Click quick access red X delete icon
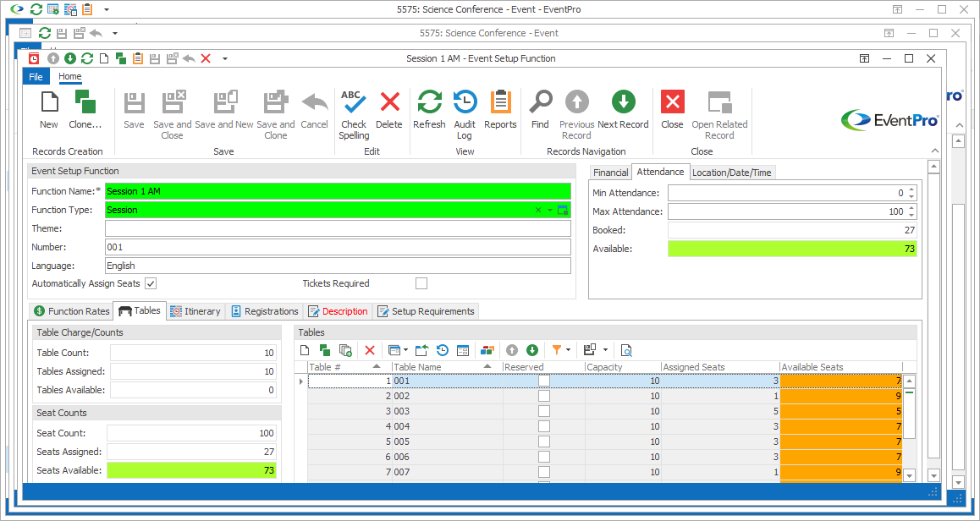Viewport: 980px width, 521px height. pyautogui.click(x=206, y=58)
